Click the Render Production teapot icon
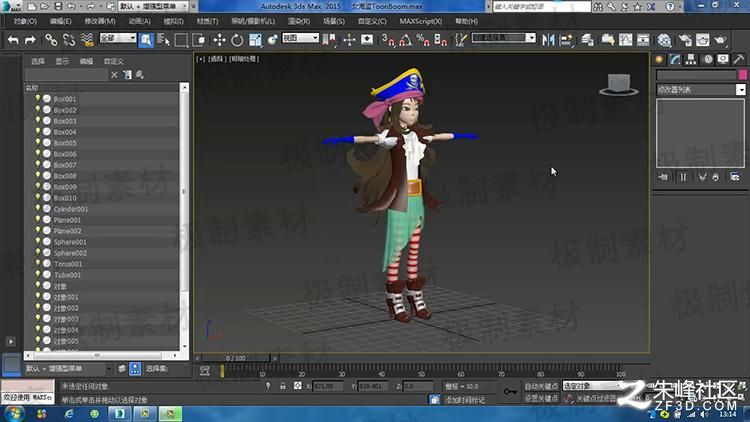This screenshot has height=422, width=750. [x=720, y=40]
